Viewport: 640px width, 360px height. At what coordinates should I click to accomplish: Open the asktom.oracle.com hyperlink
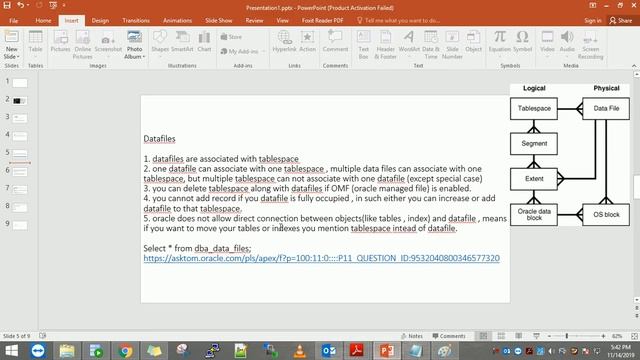coord(322,258)
